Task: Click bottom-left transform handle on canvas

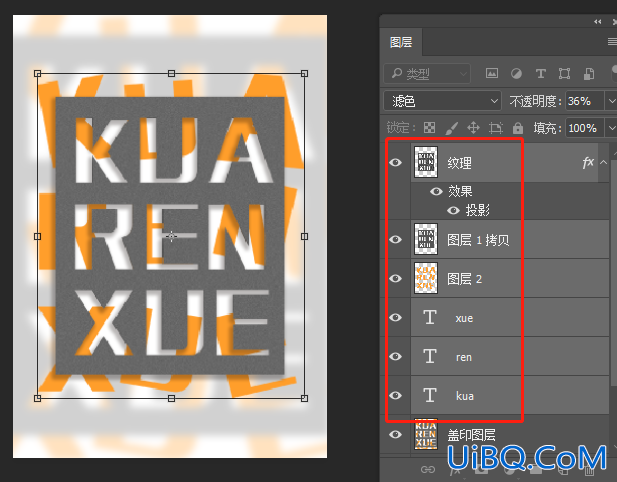Action: [37, 398]
